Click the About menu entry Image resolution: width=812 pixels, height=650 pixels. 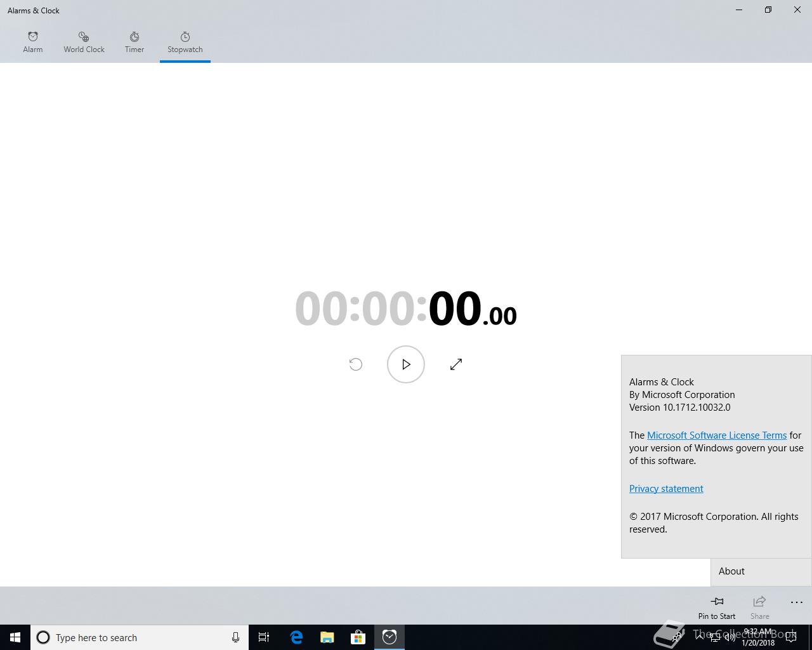pyautogui.click(x=761, y=571)
